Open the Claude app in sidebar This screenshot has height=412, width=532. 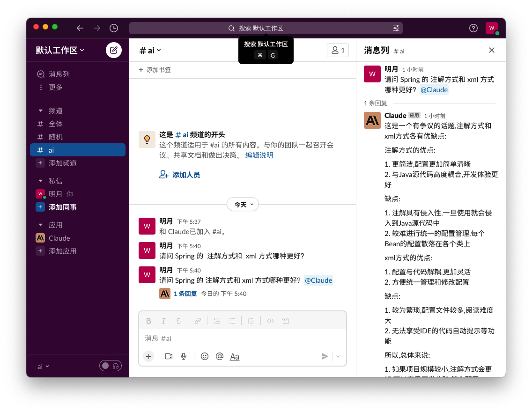tap(78, 238)
